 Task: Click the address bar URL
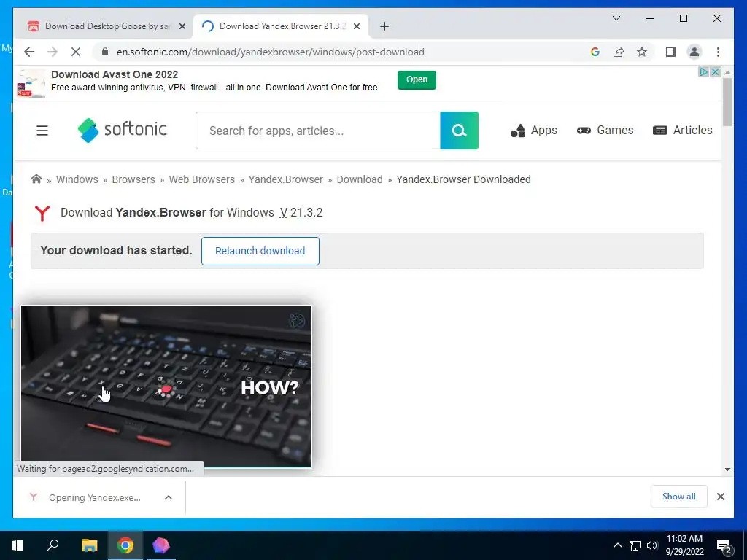(x=270, y=52)
